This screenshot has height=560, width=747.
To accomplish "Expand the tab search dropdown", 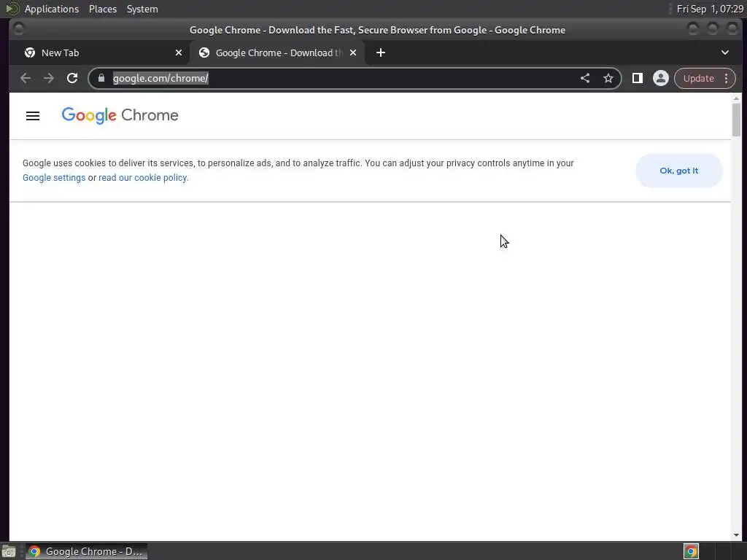I will coord(724,52).
